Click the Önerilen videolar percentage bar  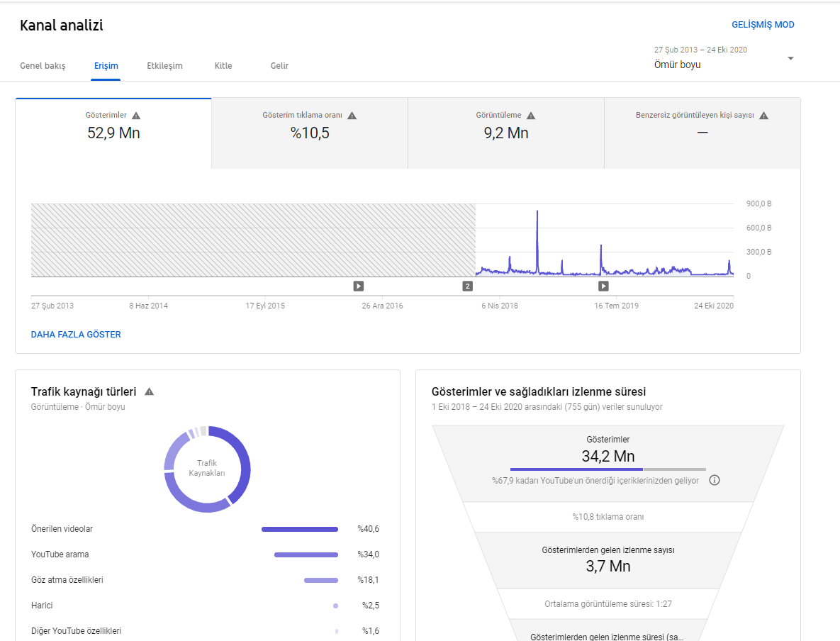tap(299, 529)
